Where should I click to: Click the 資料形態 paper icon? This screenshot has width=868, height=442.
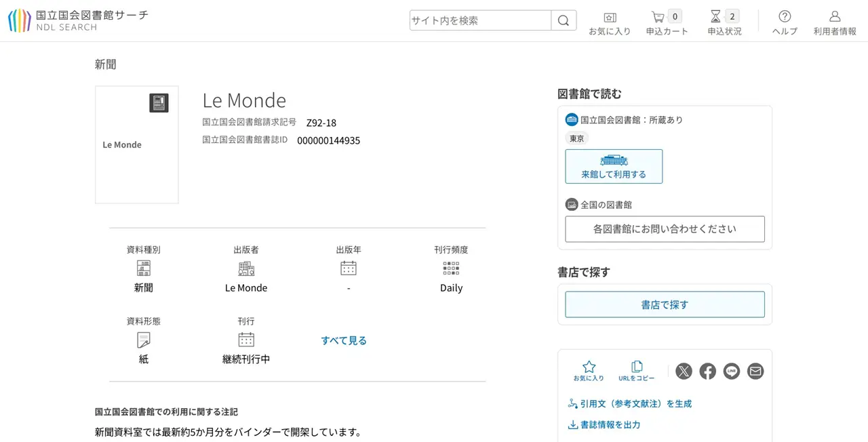[x=144, y=340]
